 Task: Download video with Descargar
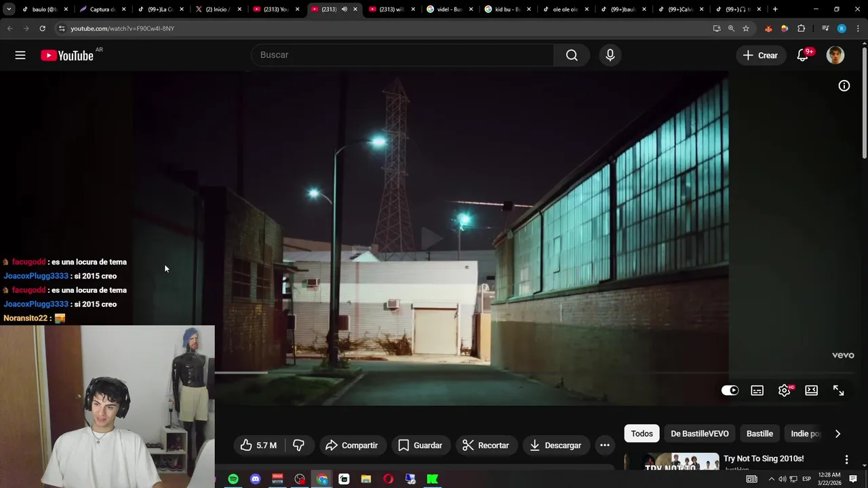coord(555,445)
